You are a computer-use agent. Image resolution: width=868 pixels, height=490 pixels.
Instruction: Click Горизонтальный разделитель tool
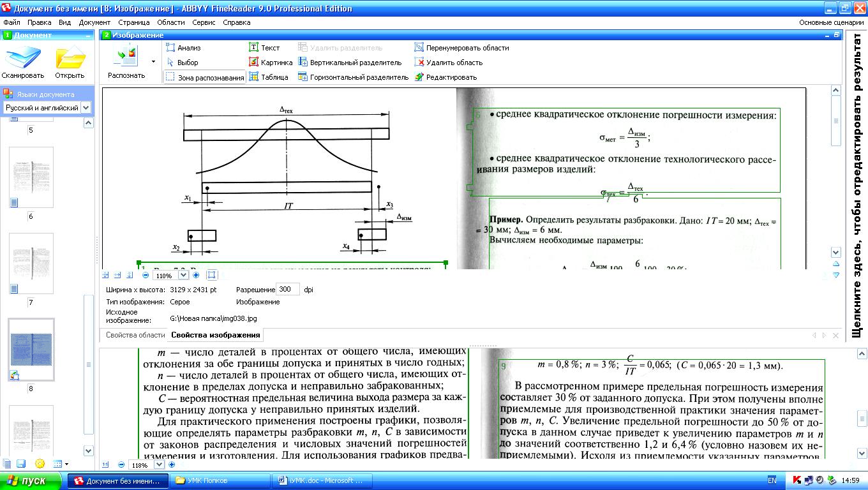pos(353,77)
